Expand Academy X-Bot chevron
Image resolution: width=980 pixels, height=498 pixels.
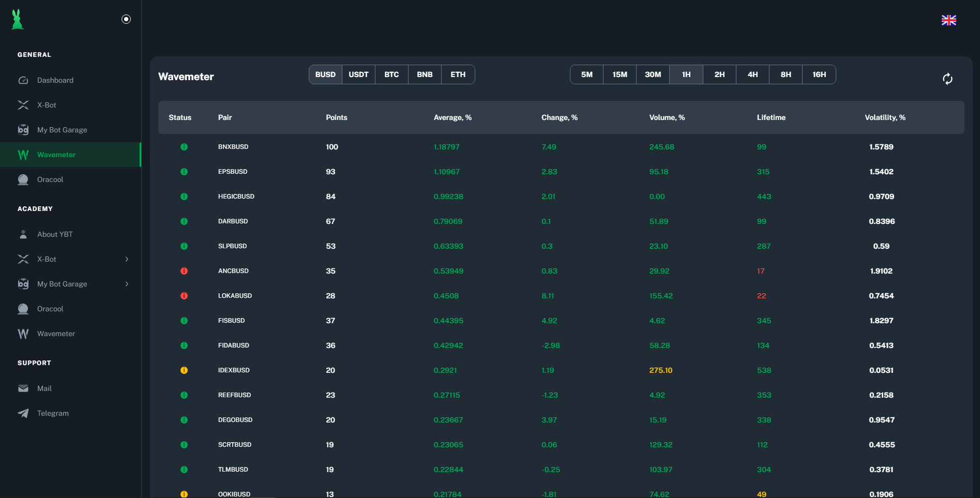tap(127, 259)
